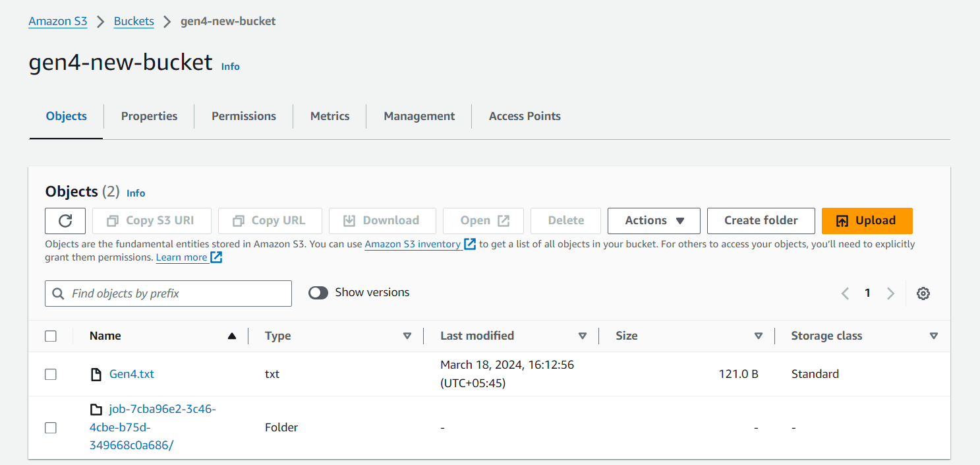The height and width of the screenshot is (465, 980).
Task: Select the job folder row checkbox
Action: click(x=51, y=427)
